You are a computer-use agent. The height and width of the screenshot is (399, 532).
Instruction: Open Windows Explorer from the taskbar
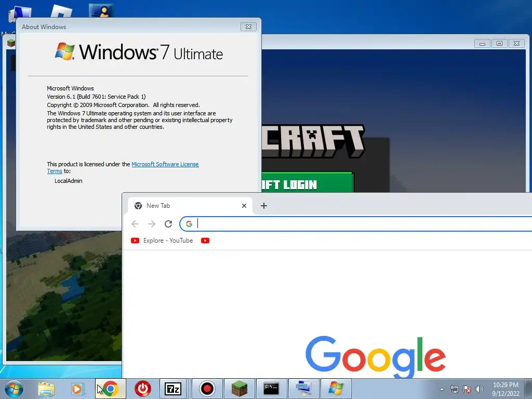pos(46,389)
